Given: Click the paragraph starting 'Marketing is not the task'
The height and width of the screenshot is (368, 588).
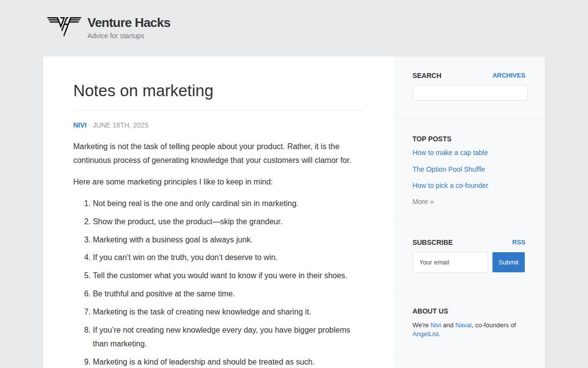Looking at the screenshot, I should pos(212,153).
